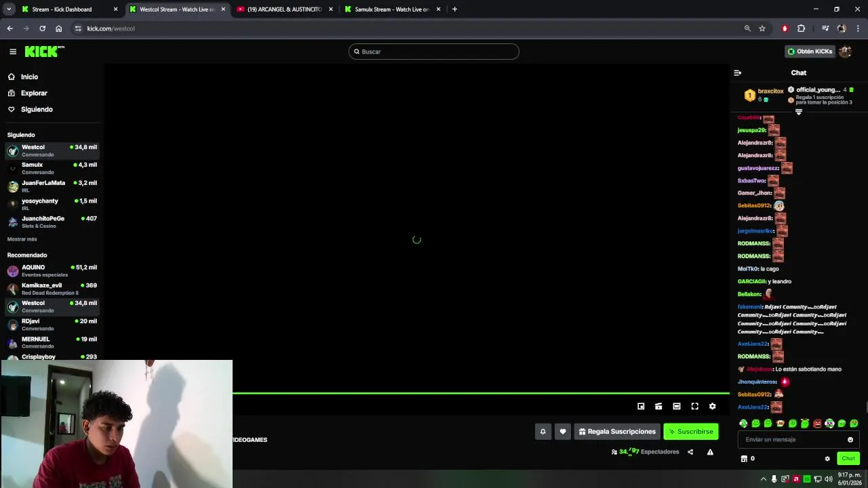Click Obtén KICKs button
This screenshot has height=488, width=868.
[810, 52]
